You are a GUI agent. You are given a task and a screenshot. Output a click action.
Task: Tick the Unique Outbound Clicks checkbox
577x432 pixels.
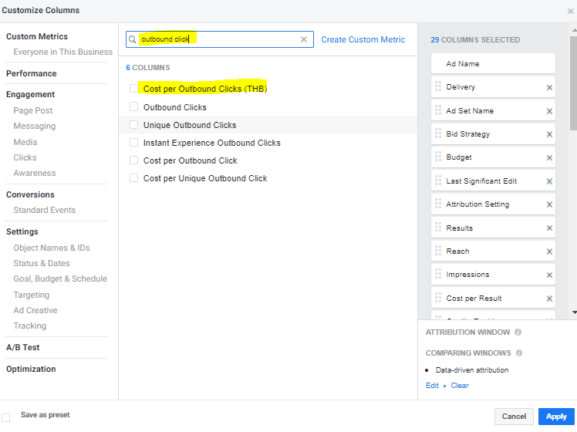coord(134,125)
